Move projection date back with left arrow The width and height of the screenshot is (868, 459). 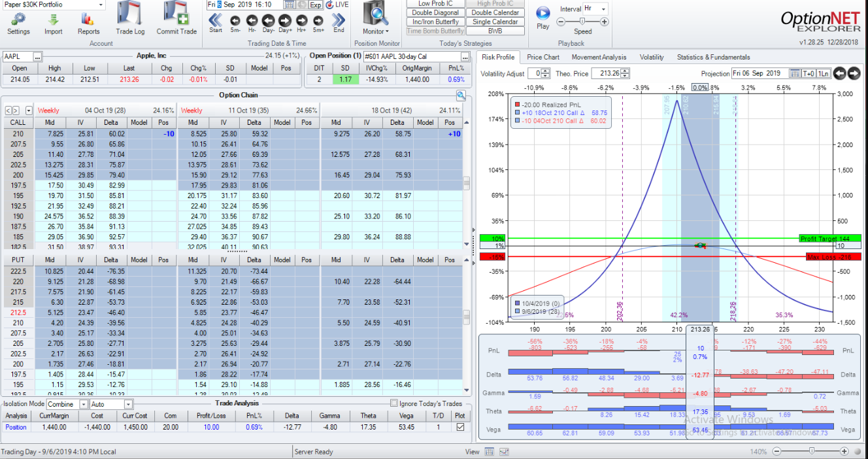point(840,73)
